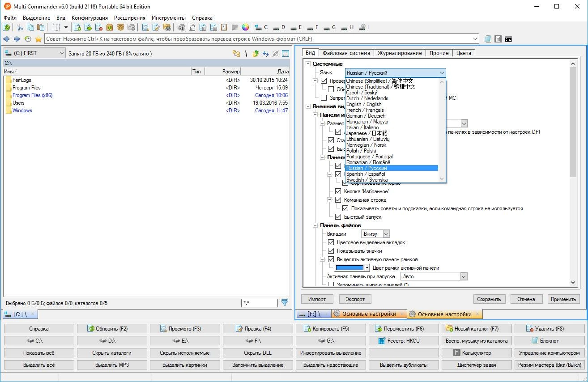This screenshot has height=382, width=588.
Task: Go forward with the right blue arrow
Action: point(17,39)
